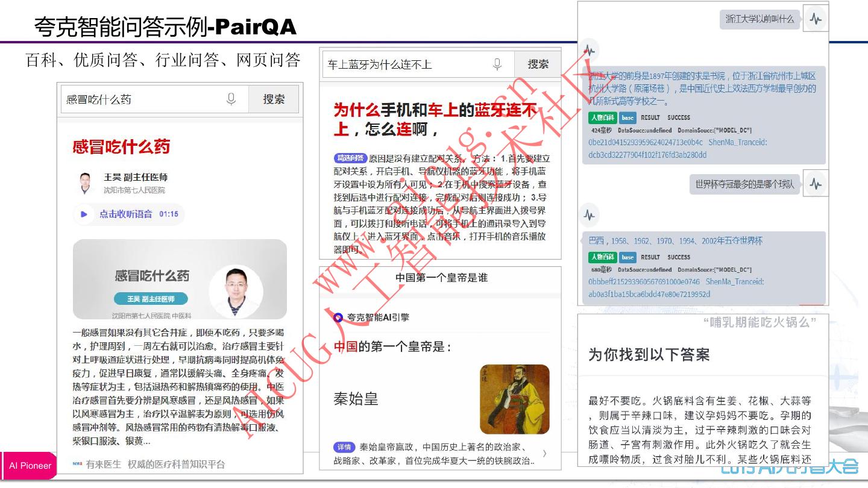The image size is (868, 488).
Task: Open the 为什么手机和车上的蓝牙连不上 result title
Action: [435, 119]
